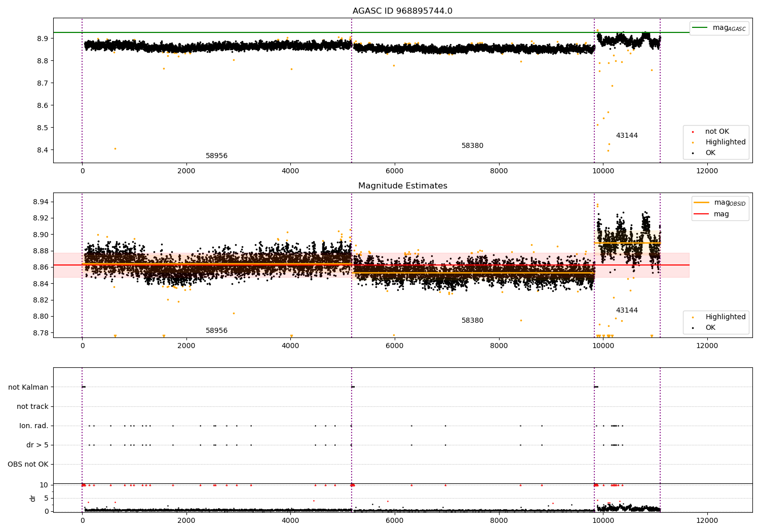Select the 58380 label in the top plot

pyautogui.click(x=472, y=146)
